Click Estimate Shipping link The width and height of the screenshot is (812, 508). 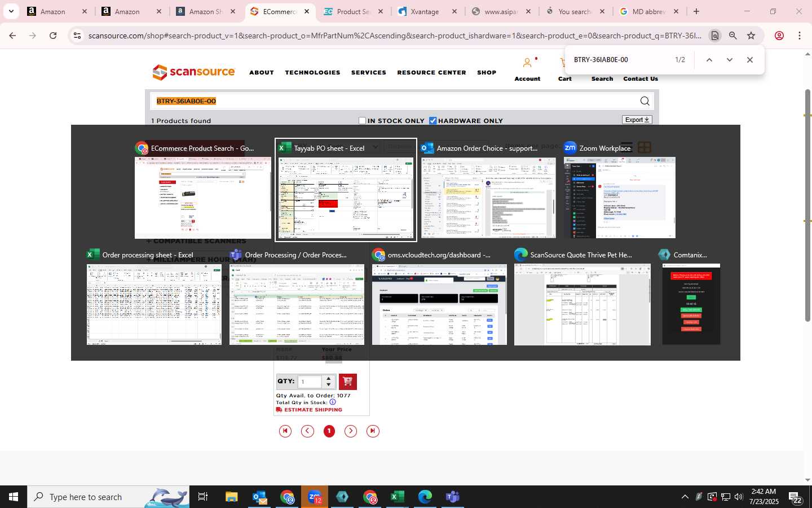310,410
